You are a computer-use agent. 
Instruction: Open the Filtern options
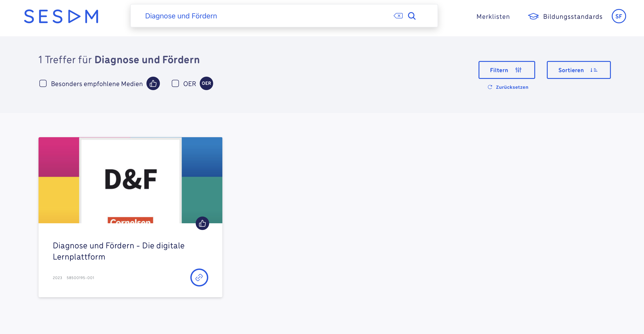pos(507,70)
